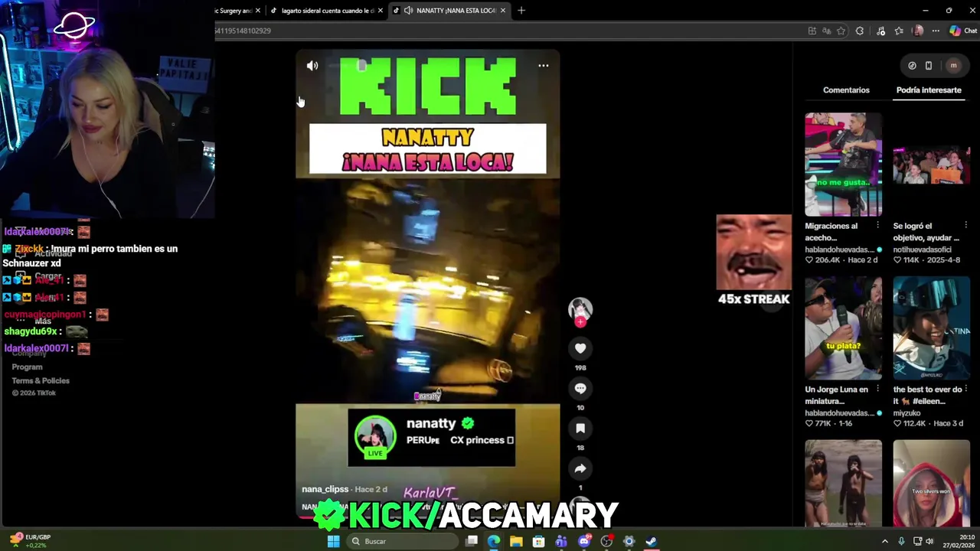Open options for 'Se logró el objetivo' card
The image size is (980, 551).
point(965,226)
